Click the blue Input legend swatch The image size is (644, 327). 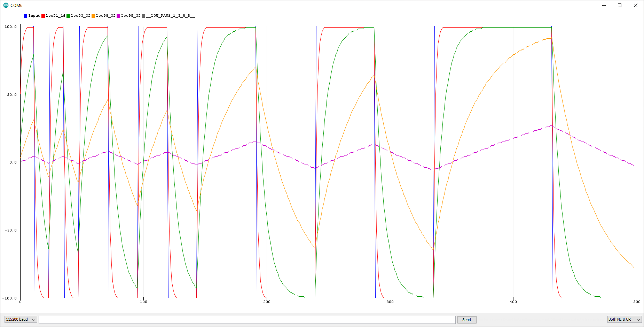click(x=25, y=16)
